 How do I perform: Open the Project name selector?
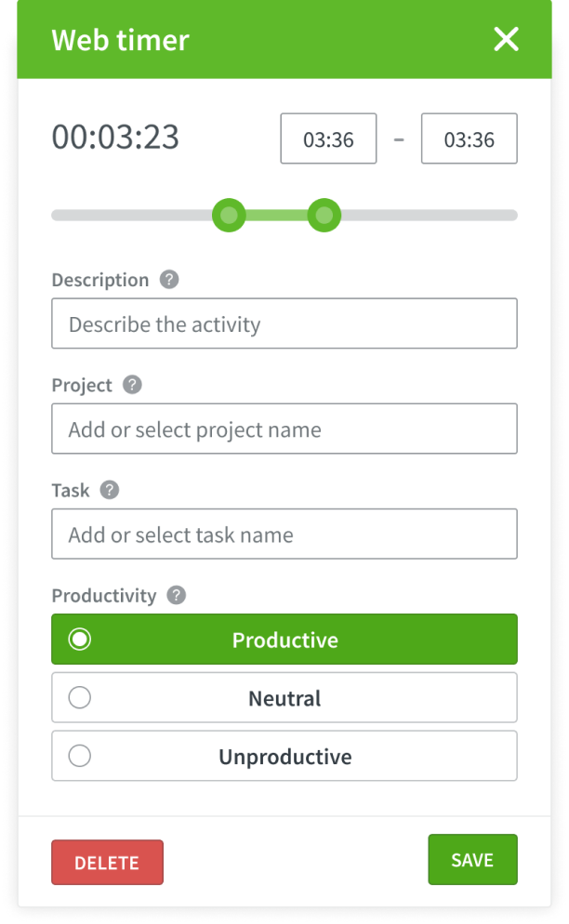click(284, 429)
